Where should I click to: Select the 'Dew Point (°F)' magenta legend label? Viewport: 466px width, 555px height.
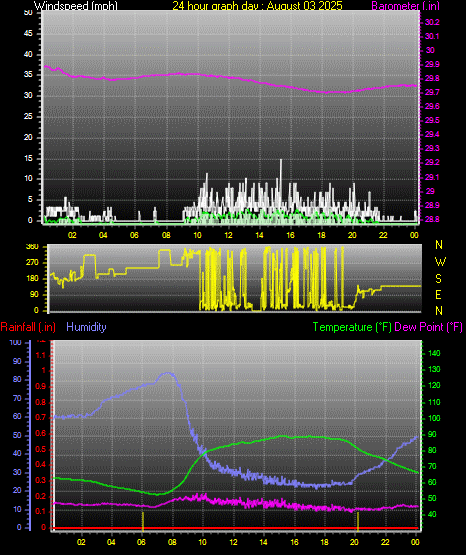pyautogui.click(x=428, y=327)
